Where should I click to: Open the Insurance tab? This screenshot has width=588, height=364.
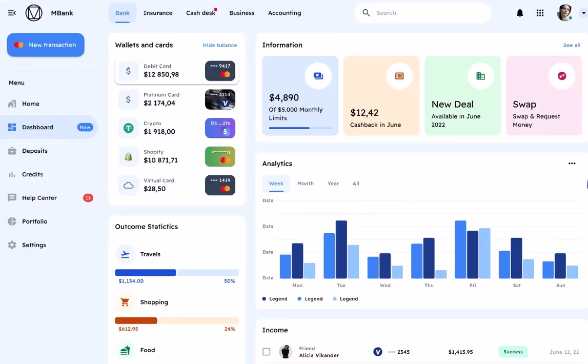(x=157, y=13)
